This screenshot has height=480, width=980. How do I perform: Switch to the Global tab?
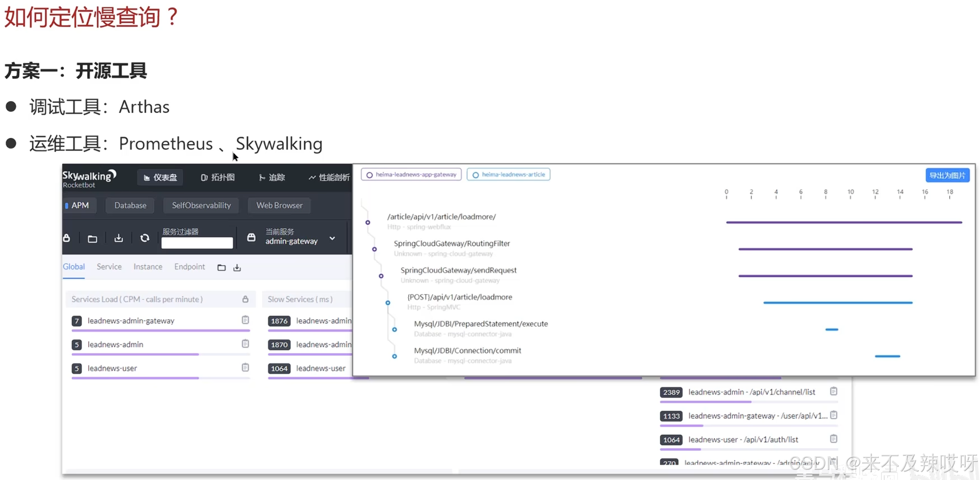74,267
